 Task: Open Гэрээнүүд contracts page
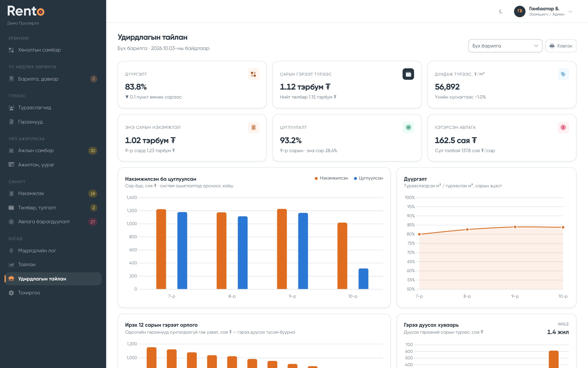(x=53, y=122)
